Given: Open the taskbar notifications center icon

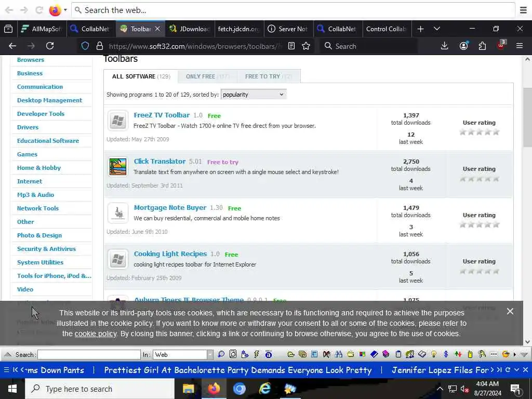Looking at the screenshot, I should click(516, 389).
